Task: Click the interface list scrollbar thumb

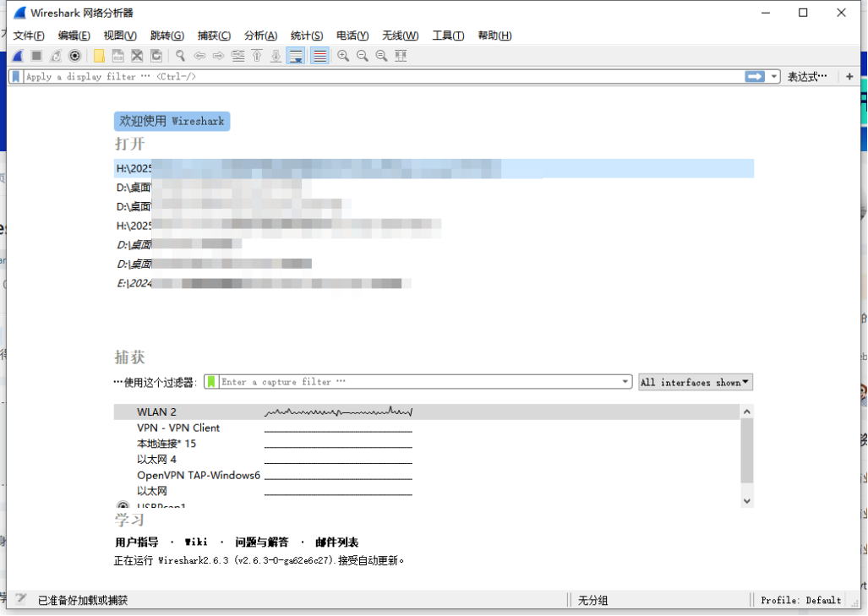Action: (747, 450)
